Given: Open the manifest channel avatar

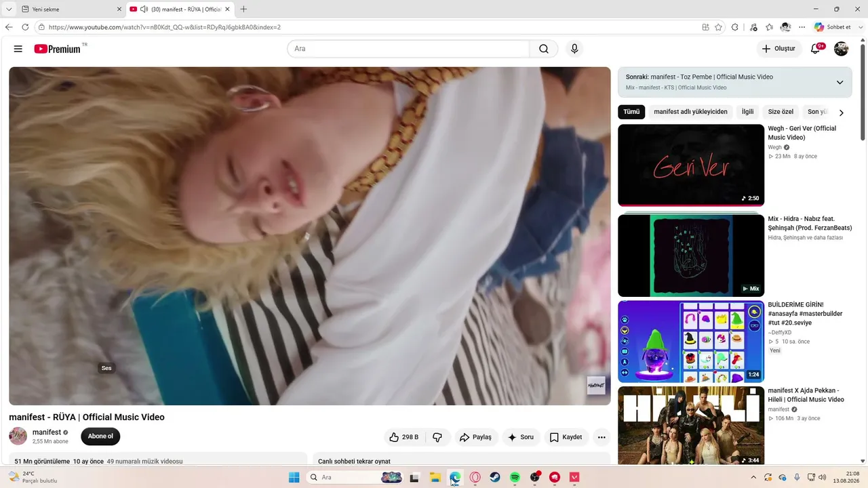Looking at the screenshot, I should tap(18, 436).
